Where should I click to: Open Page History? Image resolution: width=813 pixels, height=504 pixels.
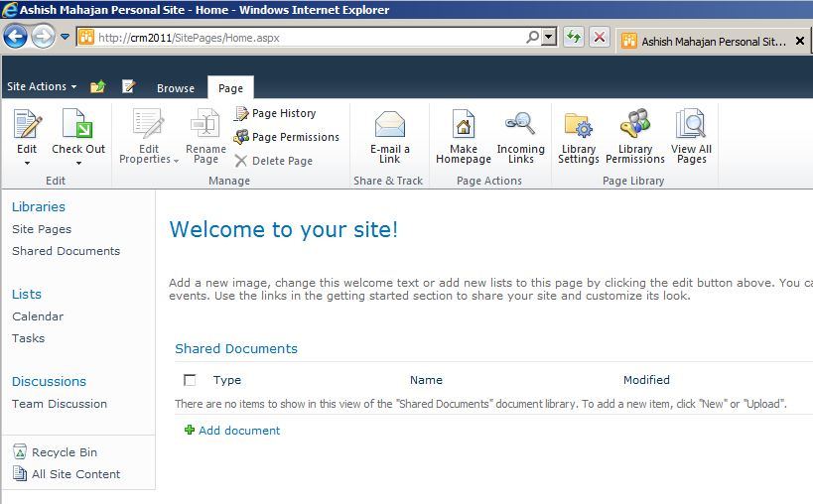pos(275,113)
